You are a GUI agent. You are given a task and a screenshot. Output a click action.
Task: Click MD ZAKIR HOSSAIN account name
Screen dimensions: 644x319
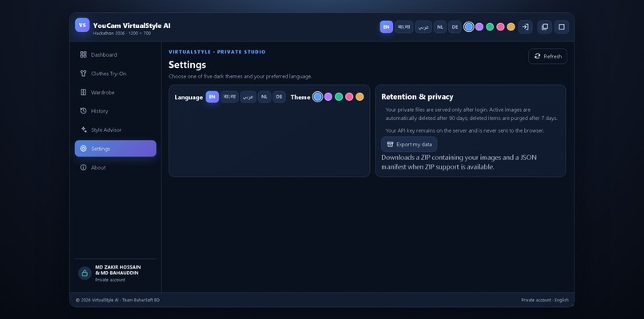point(118,267)
